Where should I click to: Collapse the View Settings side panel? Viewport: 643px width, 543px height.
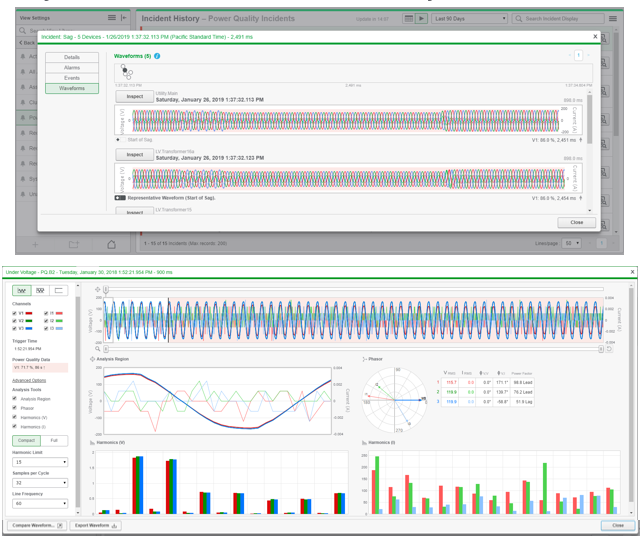(123, 18)
